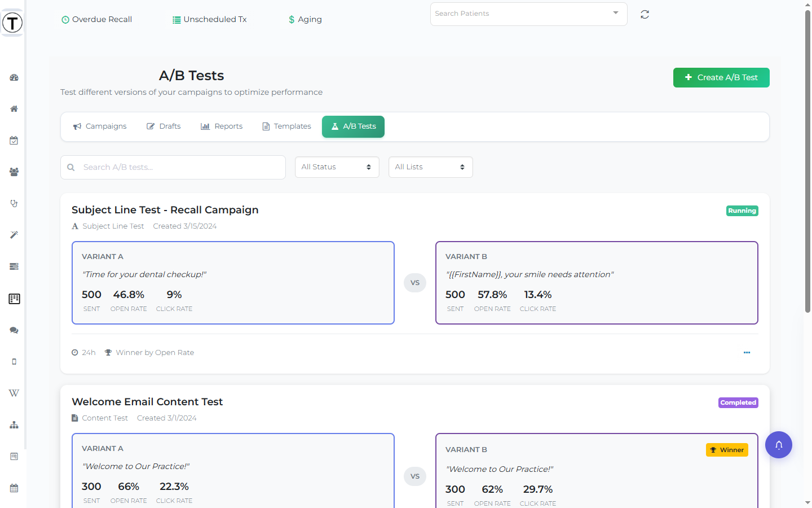Open the patients group icon in sidebar

14,172
